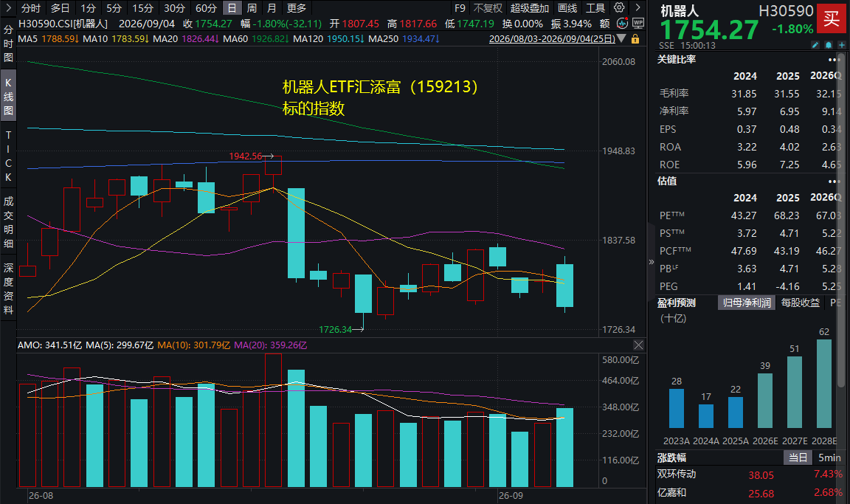Screen dimensions: 850x504
Task: Expand toolbar with right chevron after gear
Action: tap(638, 7)
